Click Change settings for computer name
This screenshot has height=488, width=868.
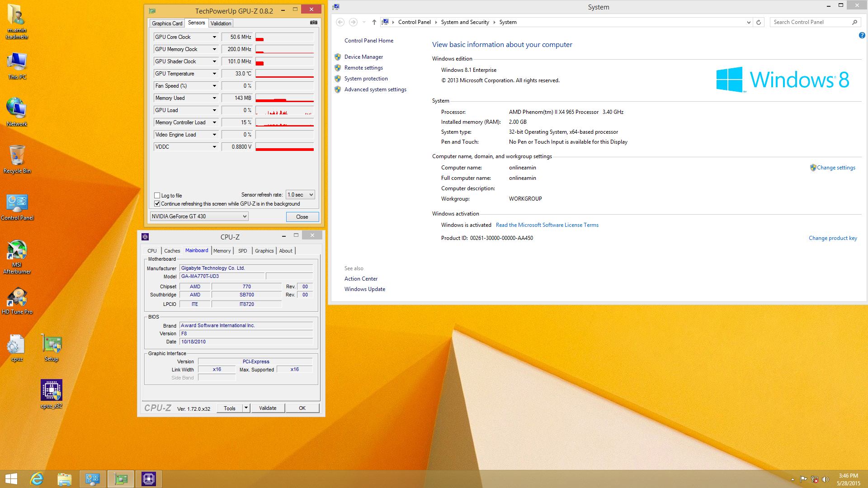[836, 168]
